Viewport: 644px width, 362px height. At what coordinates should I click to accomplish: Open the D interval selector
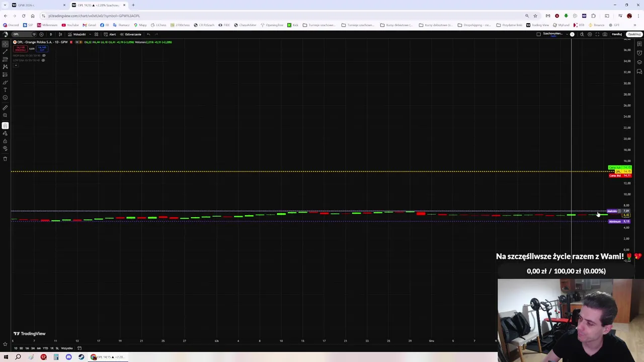point(51,34)
